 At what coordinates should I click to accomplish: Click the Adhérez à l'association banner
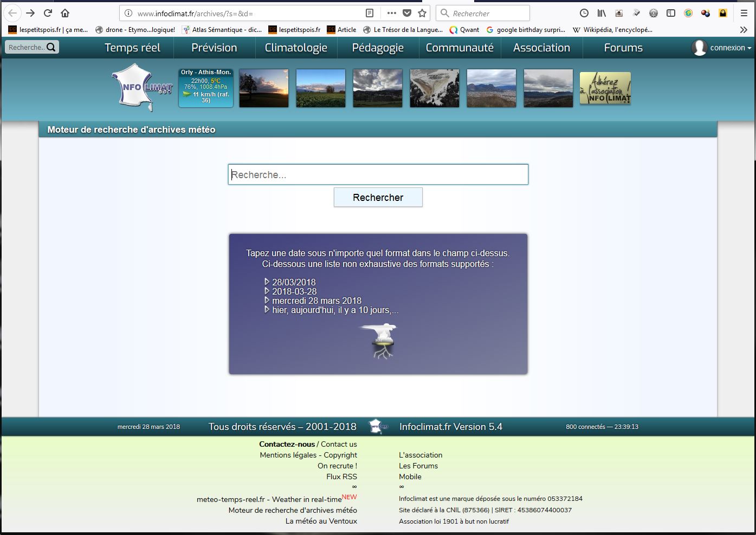tap(605, 88)
